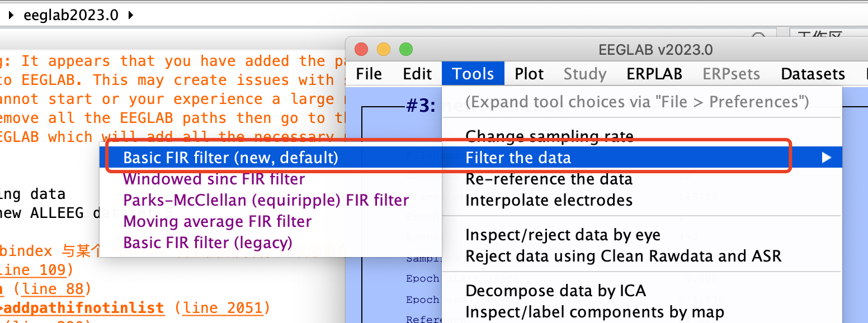Choose Reject data using Clean Rawdata and ASR
868x323 pixels.
point(622,256)
